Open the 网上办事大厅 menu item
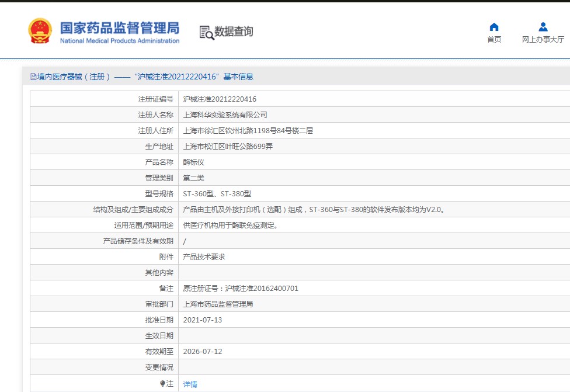The height and width of the screenshot is (392, 570). pos(543,40)
